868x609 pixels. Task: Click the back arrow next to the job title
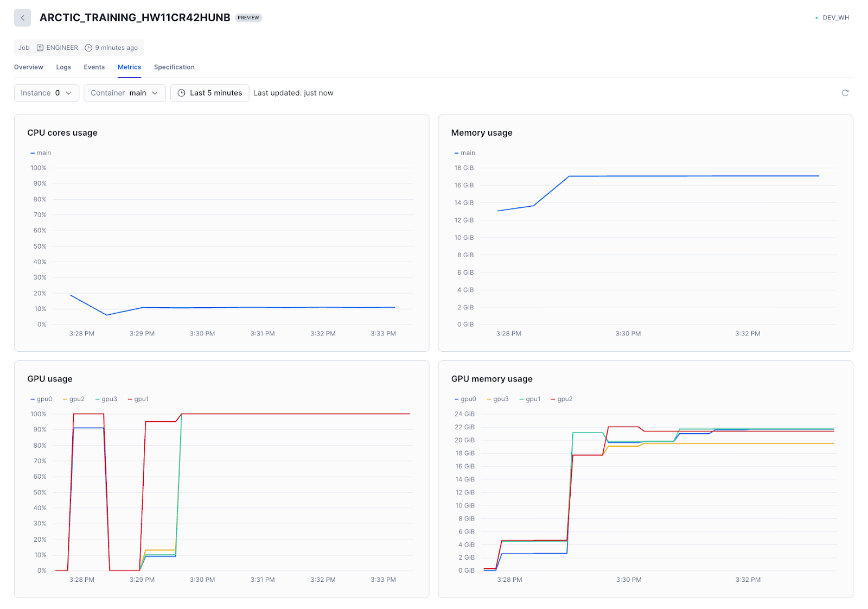pos(22,17)
